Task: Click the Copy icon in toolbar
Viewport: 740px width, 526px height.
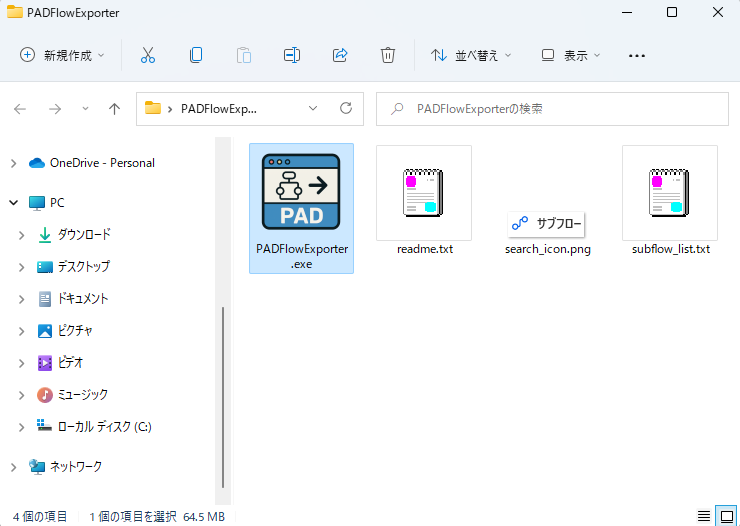Action: [x=196, y=55]
